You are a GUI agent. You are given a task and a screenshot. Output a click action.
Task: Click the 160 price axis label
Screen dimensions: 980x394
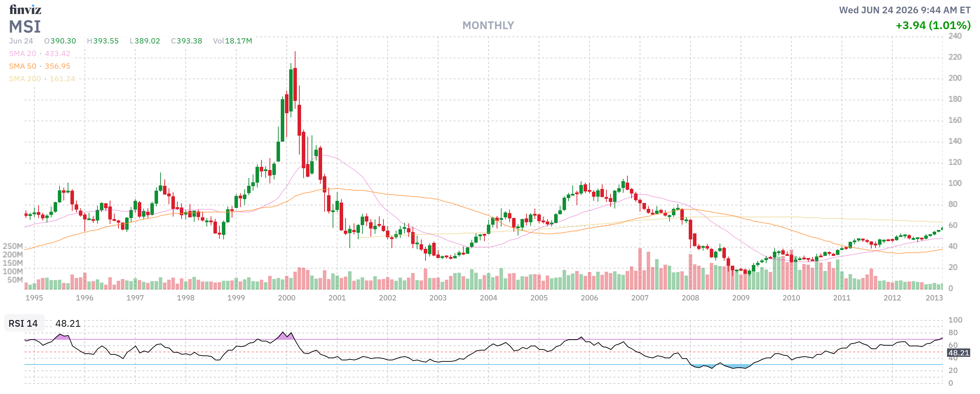(955, 120)
